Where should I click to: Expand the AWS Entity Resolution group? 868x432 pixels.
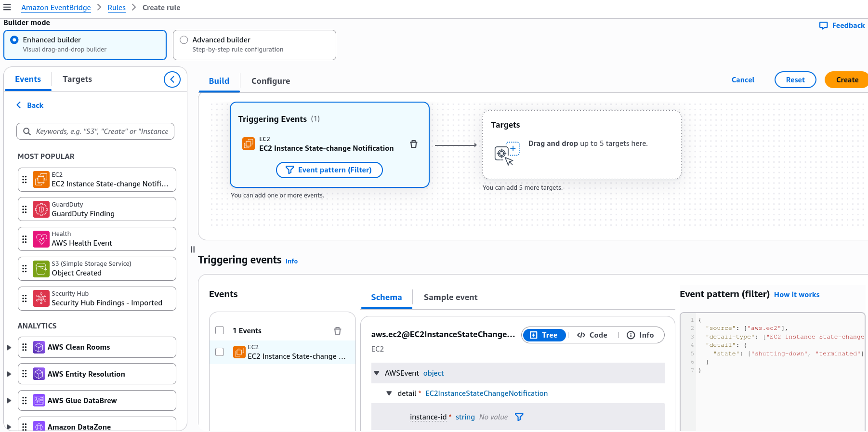point(9,374)
